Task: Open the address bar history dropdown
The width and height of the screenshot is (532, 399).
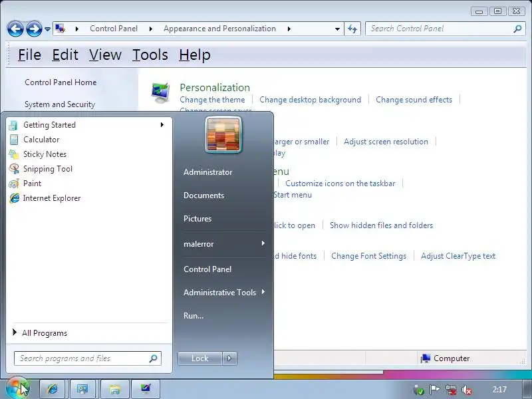Action: pos(337,29)
